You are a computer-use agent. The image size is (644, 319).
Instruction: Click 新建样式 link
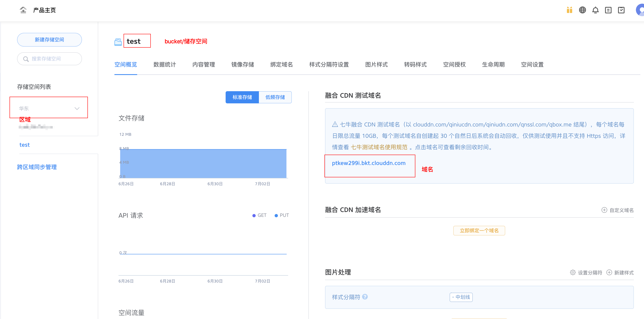624,273
